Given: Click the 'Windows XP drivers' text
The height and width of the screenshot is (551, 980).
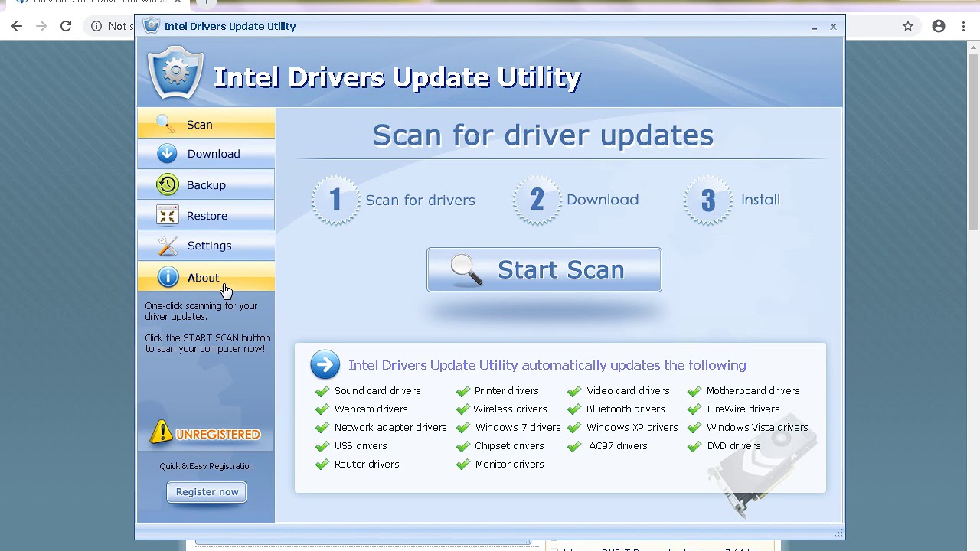Looking at the screenshot, I should (632, 428).
